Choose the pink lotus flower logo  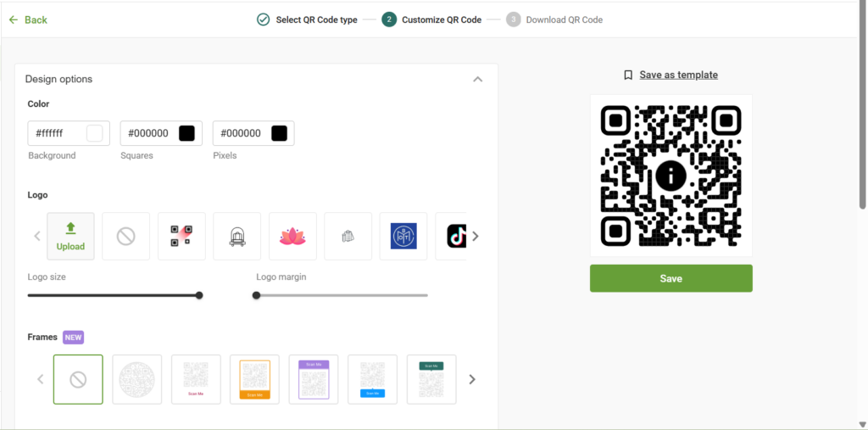(292, 237)
